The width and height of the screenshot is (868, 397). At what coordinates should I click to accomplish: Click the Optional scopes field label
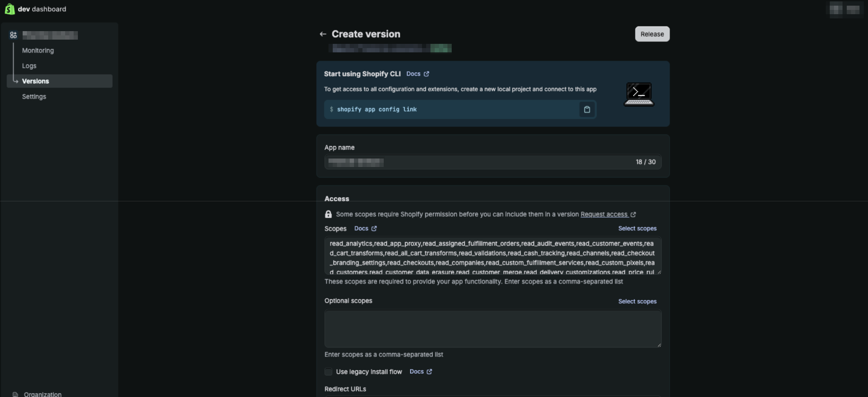click(x=348, y=301)
